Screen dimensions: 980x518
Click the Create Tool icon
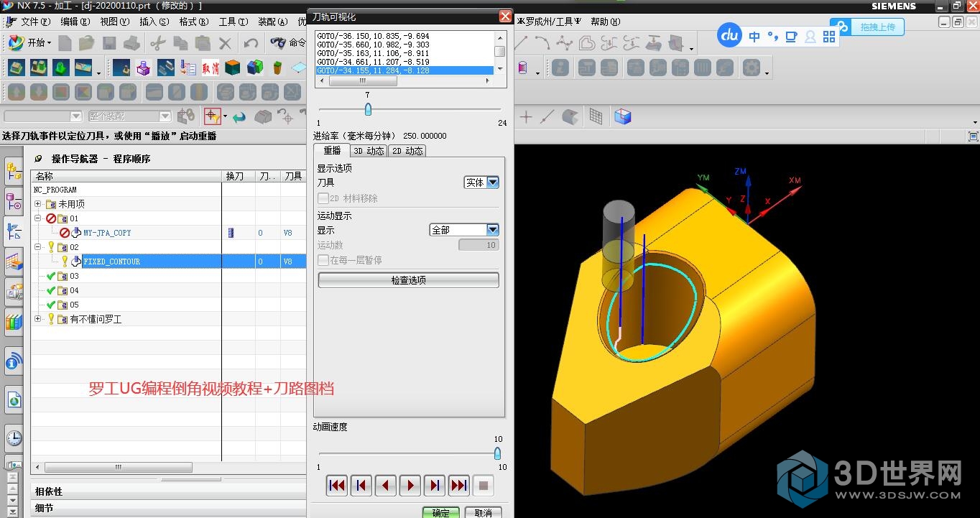click(39, 68)
